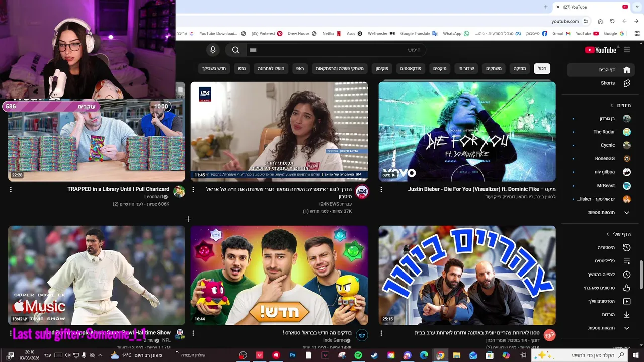Open הורדות downloads in sidebar
This screenshot has width=644, height=362.
(601, 315)
